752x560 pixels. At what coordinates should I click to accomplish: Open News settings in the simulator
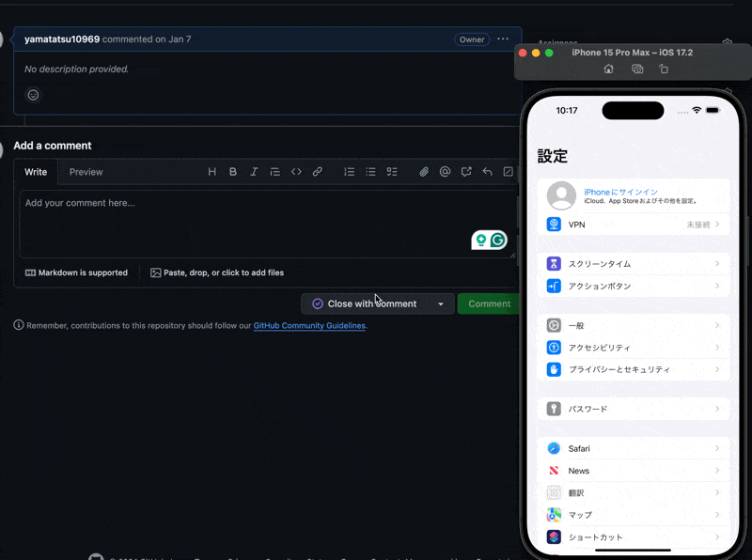(x=634, y=471)
